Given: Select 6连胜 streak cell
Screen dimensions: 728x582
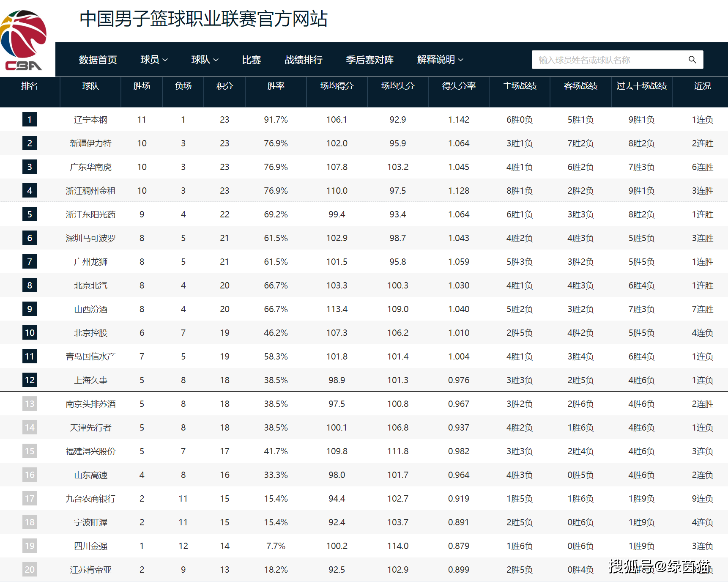Looking at the screenshot, I should [x=702, y=167].
